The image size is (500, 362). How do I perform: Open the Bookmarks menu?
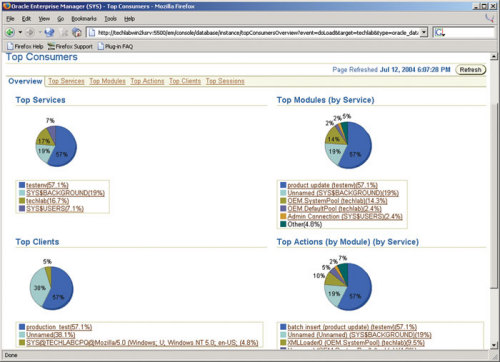pyautogui.click(x=84, y=19)
